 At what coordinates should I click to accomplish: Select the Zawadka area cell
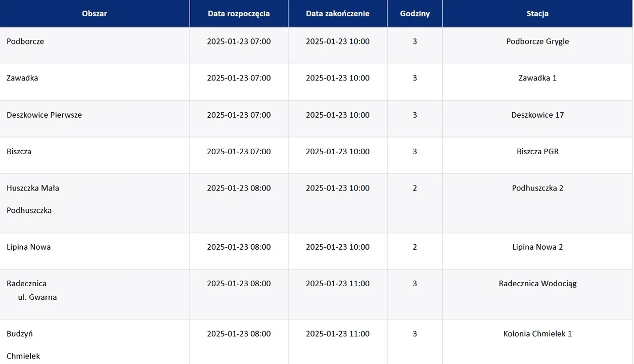coord(22,78)
